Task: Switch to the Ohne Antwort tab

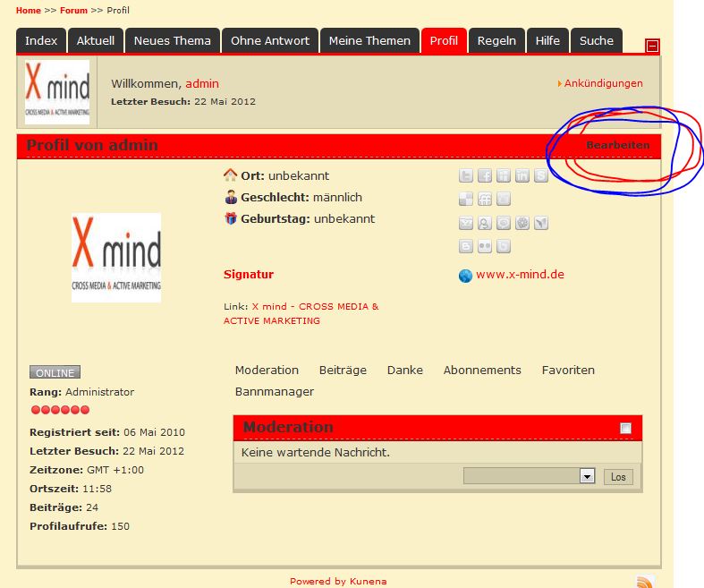Action: coord(269,40)
